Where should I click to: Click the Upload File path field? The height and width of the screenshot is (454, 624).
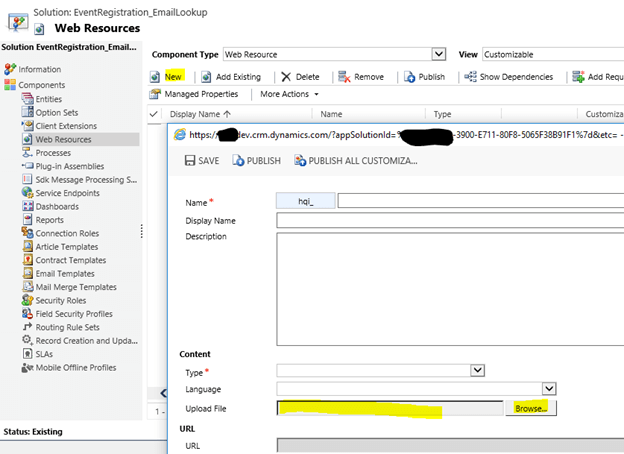pos(390,408)
